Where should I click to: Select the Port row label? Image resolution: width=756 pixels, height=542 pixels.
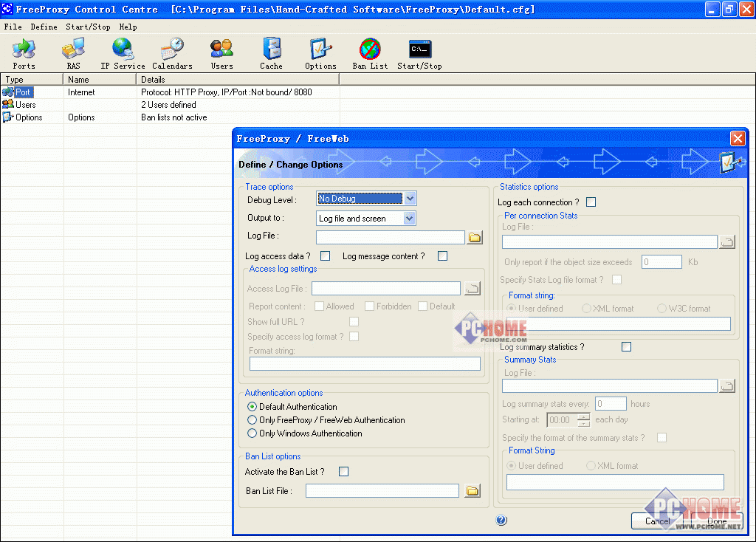(23, 92)
